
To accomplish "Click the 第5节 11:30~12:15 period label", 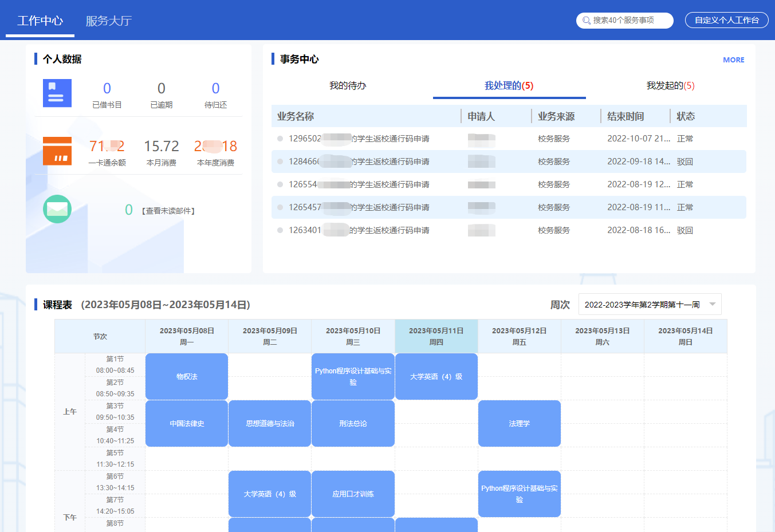I will (115, 459).
